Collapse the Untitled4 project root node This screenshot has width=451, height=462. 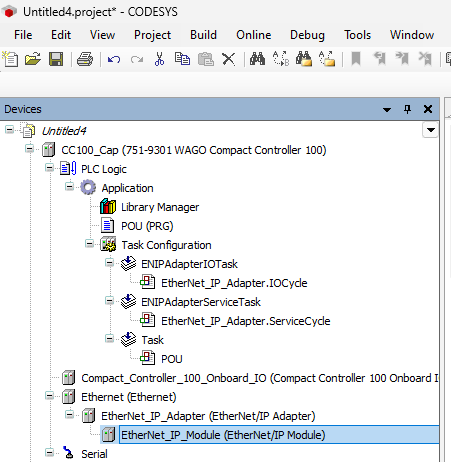coord(9,129)
